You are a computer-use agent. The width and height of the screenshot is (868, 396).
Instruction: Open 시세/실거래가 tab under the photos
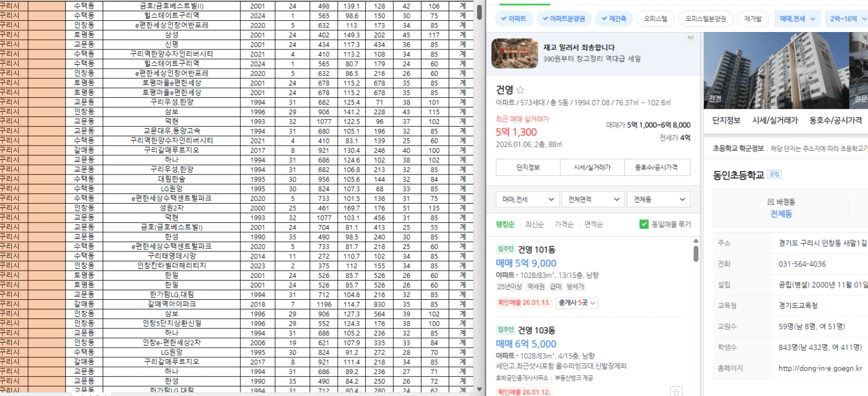pyautogui.click(x=775, y=120)
